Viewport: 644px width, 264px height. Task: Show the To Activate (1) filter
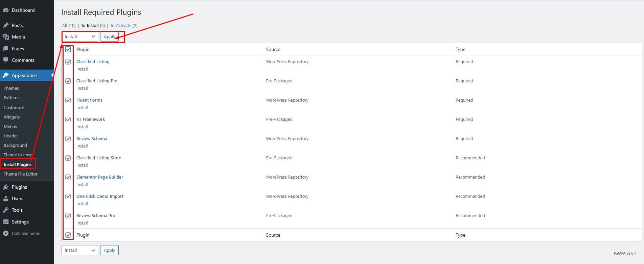124,25
